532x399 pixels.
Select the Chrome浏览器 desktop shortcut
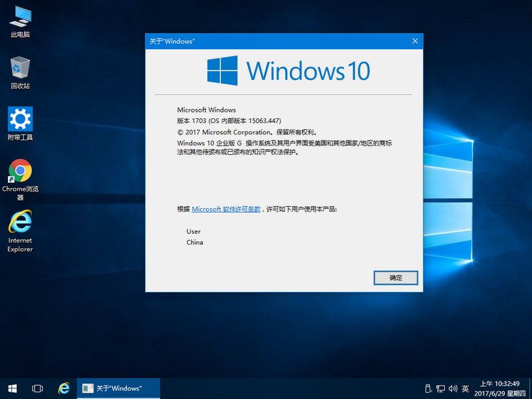(21, 180)
